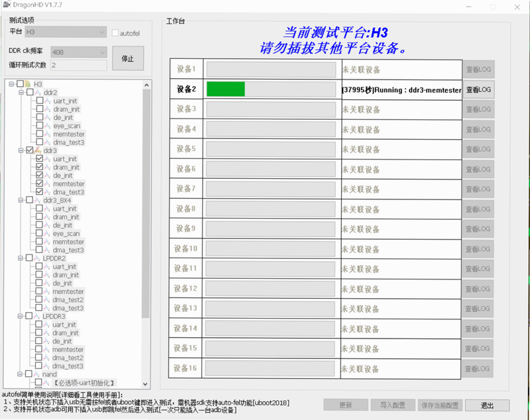Viewport: 530px width, 420px height.
Task: Click the icon beside nand node
Action: [x=37, y=374]
